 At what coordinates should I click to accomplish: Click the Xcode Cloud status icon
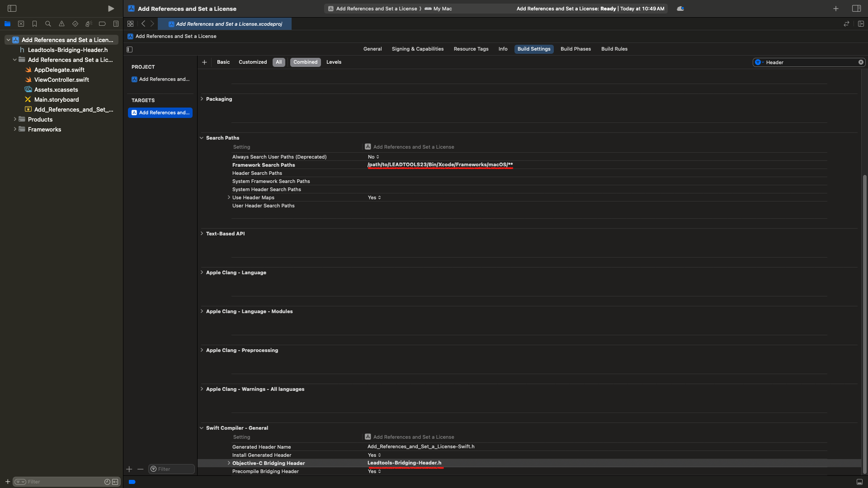(x=680, y=9)
